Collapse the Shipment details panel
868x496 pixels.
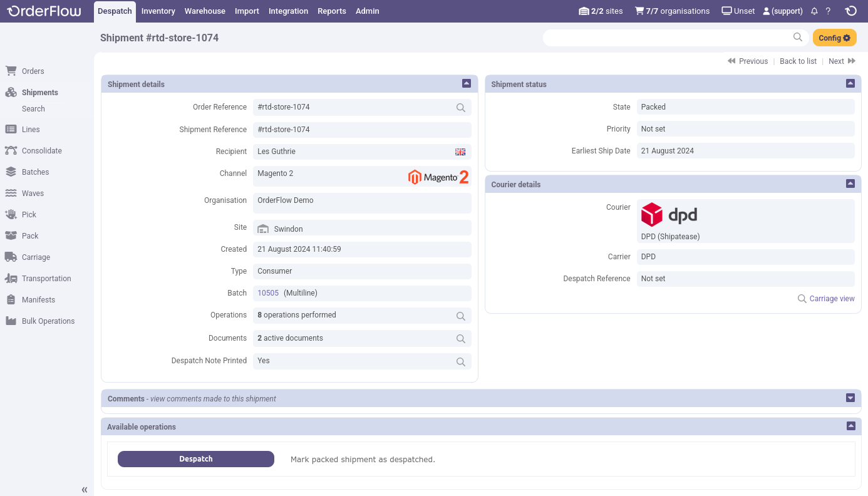point(466,83)
